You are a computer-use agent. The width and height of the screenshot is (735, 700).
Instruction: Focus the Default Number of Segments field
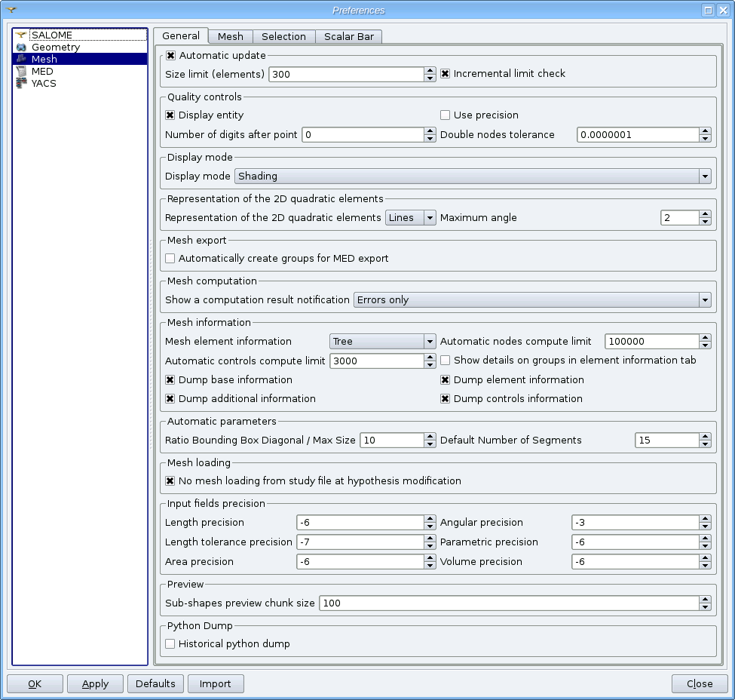(x=667, y=440)
